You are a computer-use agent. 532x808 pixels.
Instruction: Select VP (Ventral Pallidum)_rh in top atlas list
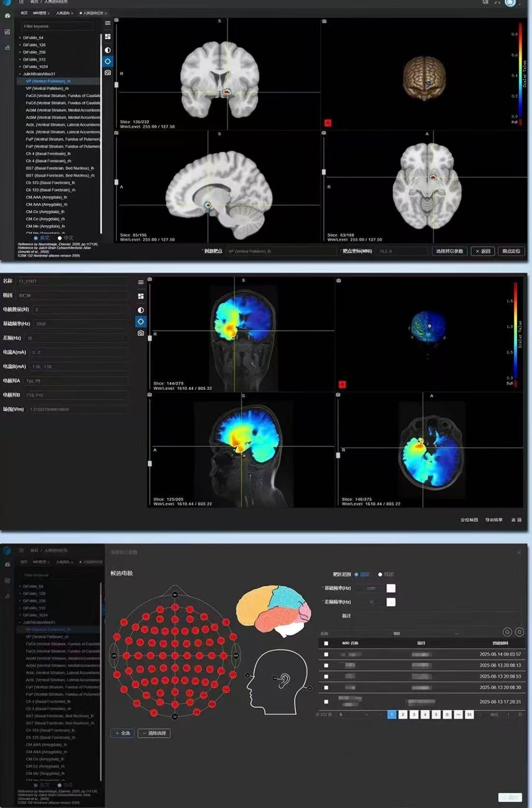pos(47,88)
